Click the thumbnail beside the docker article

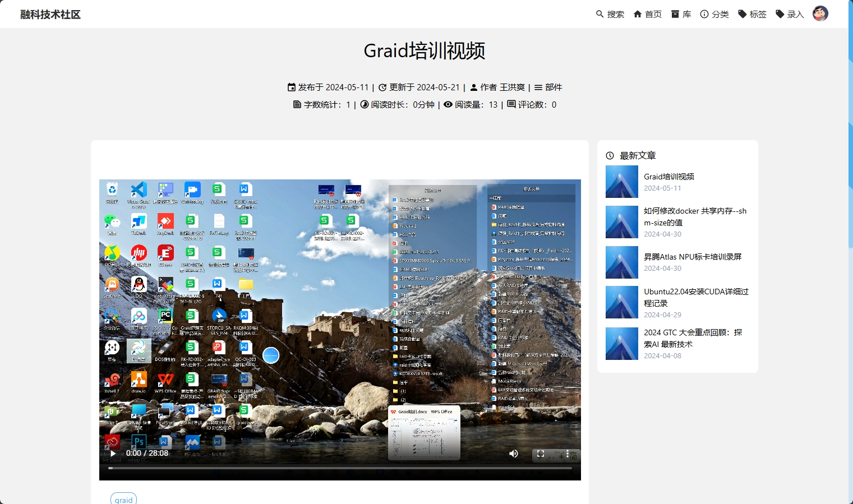622,222
